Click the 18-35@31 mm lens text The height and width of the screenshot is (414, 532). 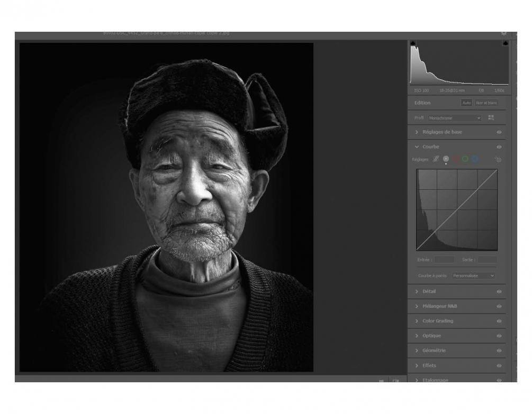coord(452,90)
